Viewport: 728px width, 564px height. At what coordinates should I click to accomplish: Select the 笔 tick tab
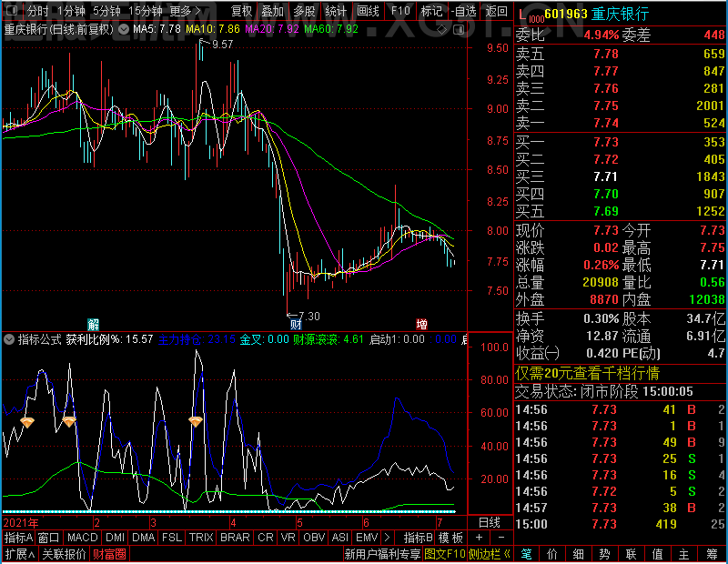(x=526, y=554)
